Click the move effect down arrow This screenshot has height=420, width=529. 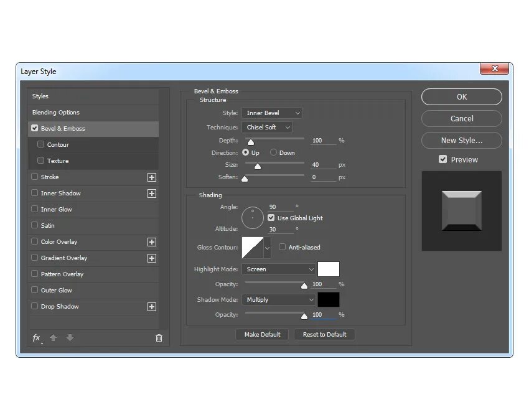coord(70,338)
